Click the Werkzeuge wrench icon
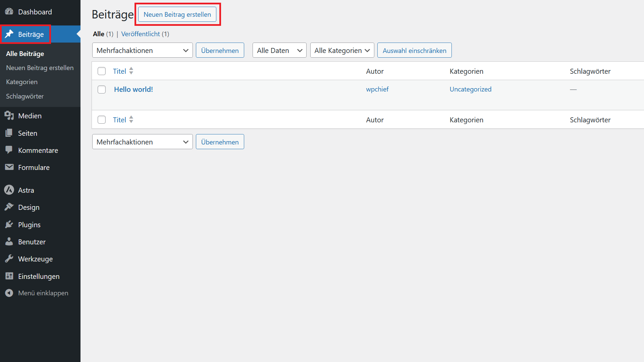The width and height of the screenshot is (644, 362). click(x=9, y=259)
